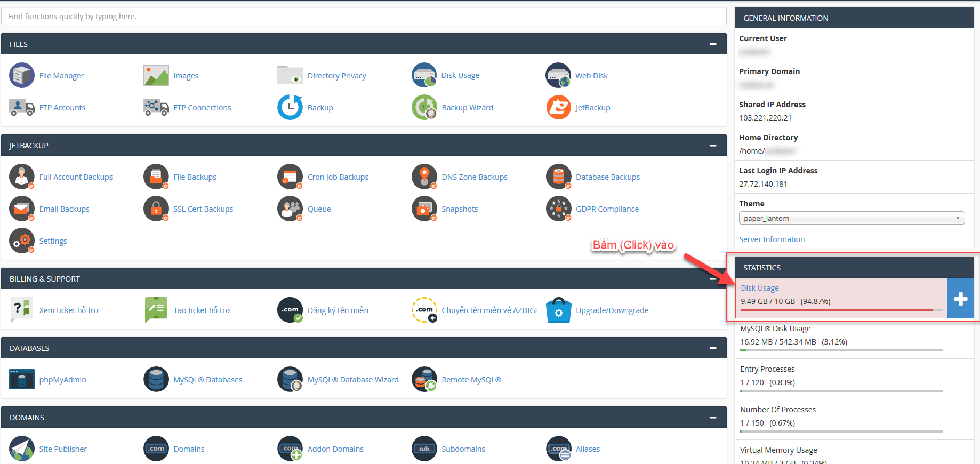Collapse the JETBACKUP section
Screen dimensions: 980x464
(x=713, y=146)
